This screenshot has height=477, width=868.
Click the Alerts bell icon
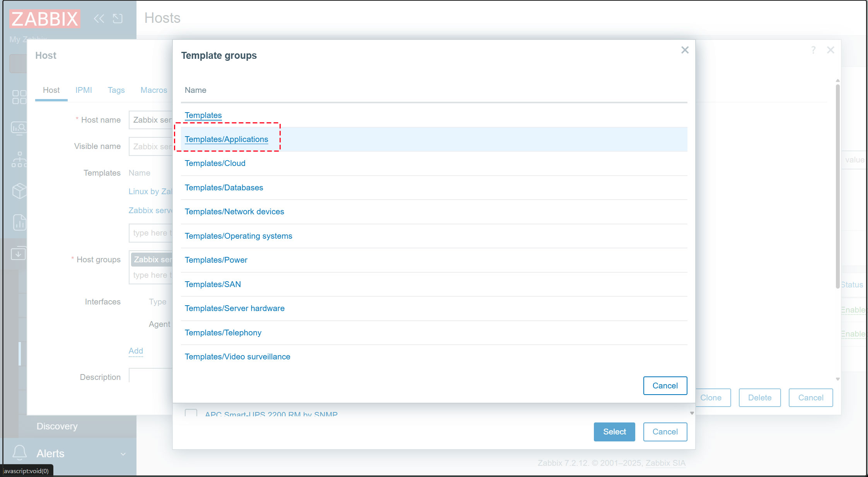19,453
